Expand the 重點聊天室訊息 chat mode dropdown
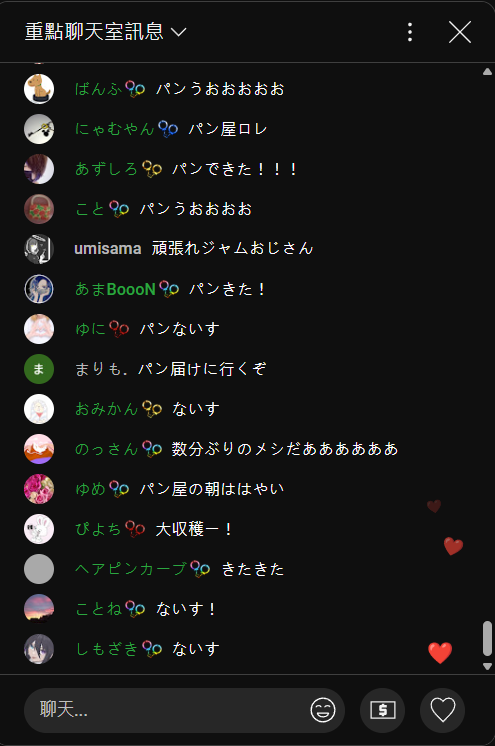The image size is (495, 746). point(105,32)
